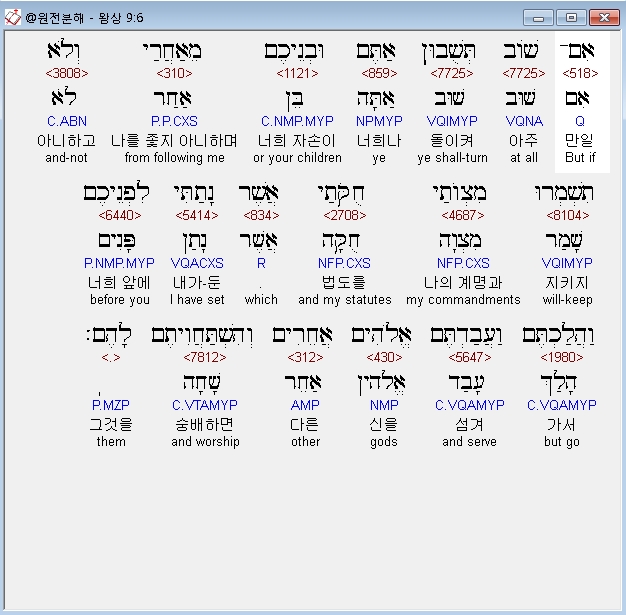
Task: Click NFP.CXS above 'my commandments'
Action: coord(463,263)
